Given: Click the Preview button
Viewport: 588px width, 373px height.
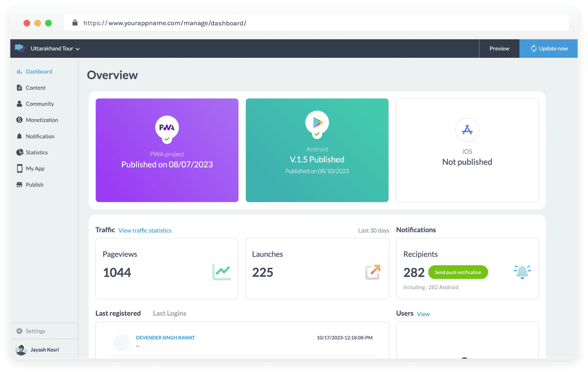Looking at the screenshot, I should (499, 49).
